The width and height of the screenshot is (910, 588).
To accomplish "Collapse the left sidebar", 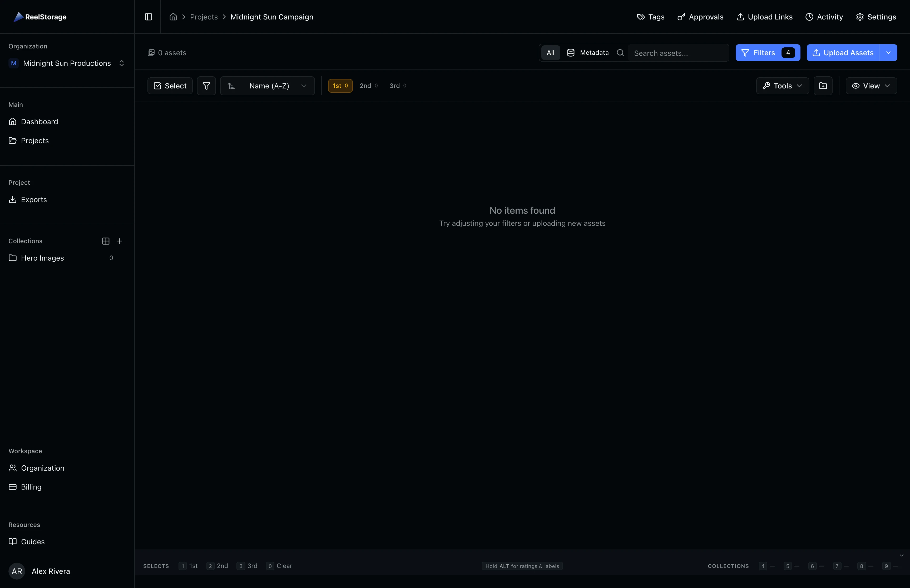I will (149, 17).
